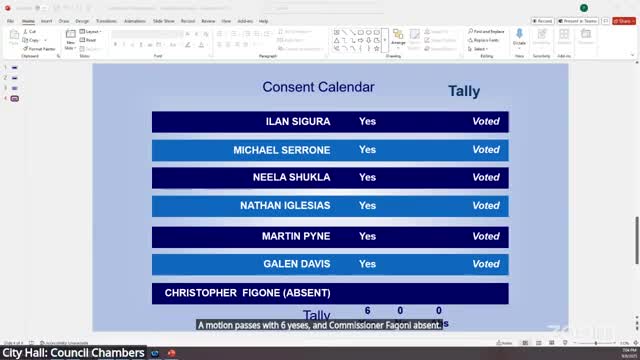Click the CHRISTOPHER FIGONE (ABSENT) row
Viewport: 640px width, 360px height.
330,293
